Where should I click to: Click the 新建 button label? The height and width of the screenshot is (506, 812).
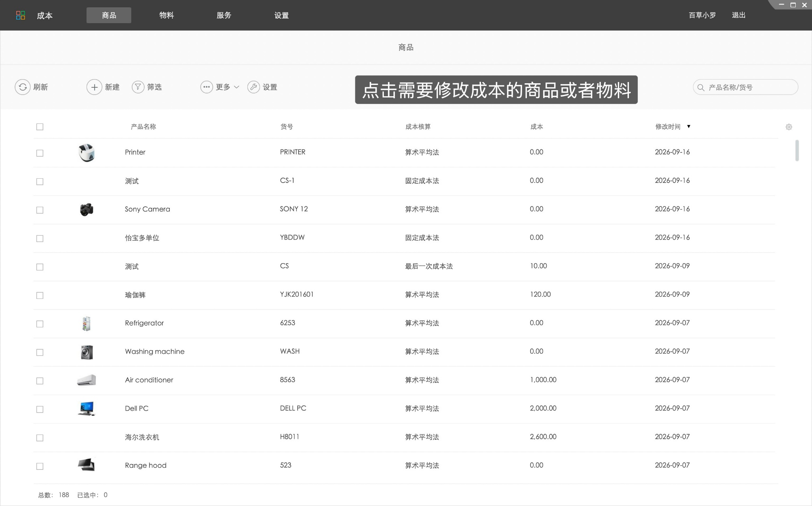coord(112,87)
